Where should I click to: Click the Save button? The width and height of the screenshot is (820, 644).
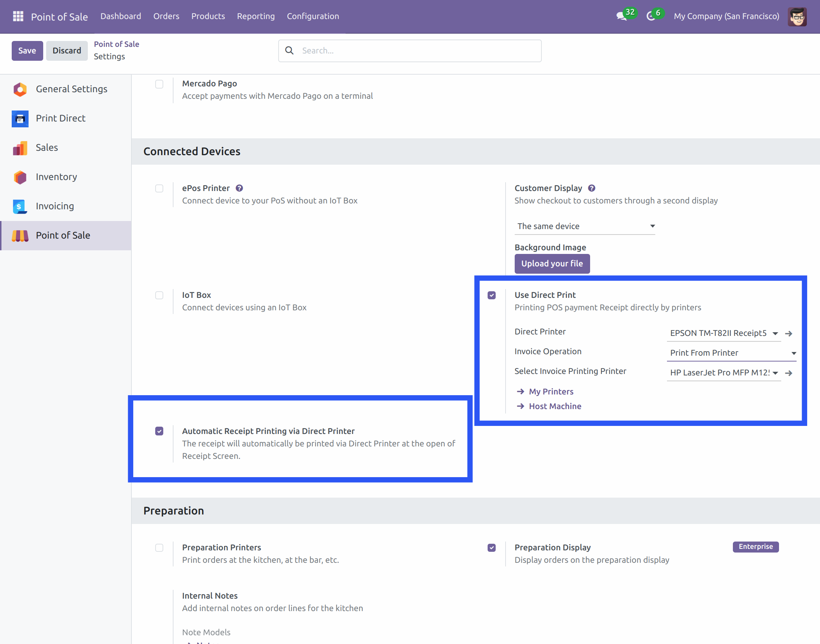pyautogui.click(x=27, y=50)
